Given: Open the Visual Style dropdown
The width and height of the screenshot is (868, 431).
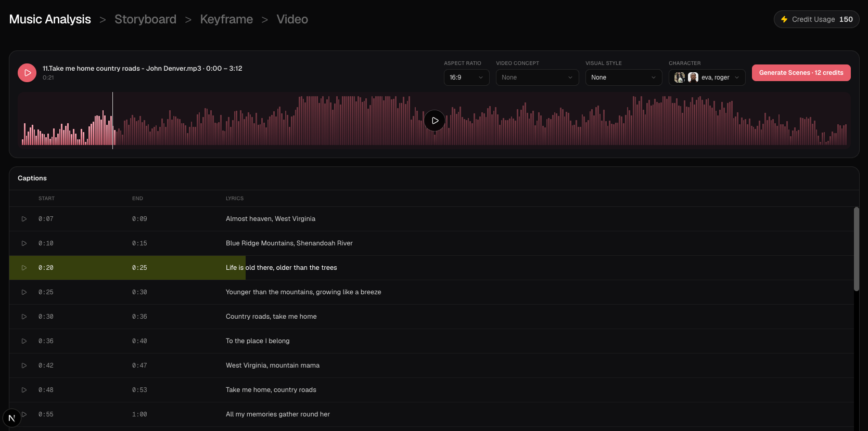Looking at the screenshot, I should pyautogui.click(x=623, y=77).
